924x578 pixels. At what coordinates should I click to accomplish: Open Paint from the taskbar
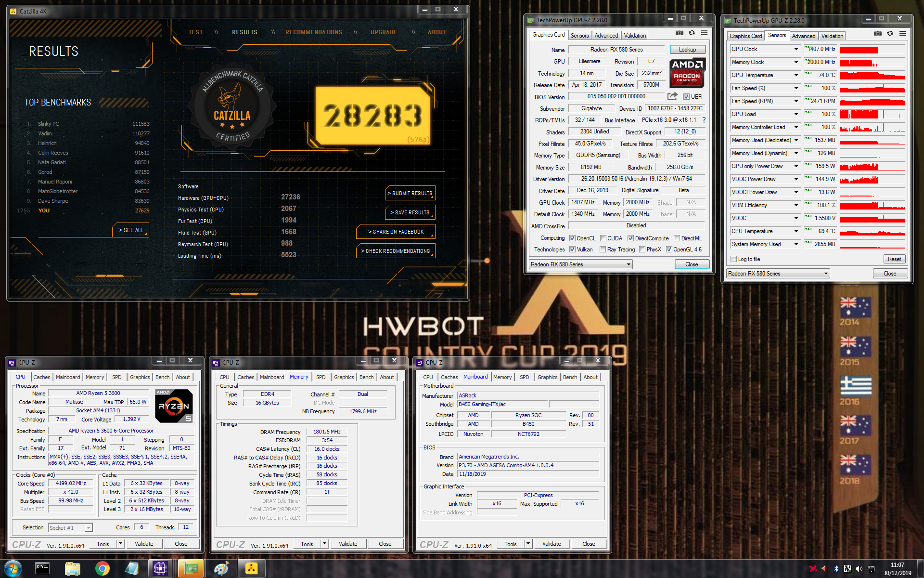tap(221, 568)
